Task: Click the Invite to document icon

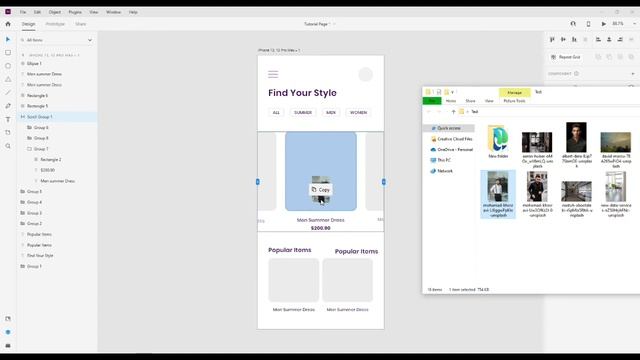Action: point(573,24)
